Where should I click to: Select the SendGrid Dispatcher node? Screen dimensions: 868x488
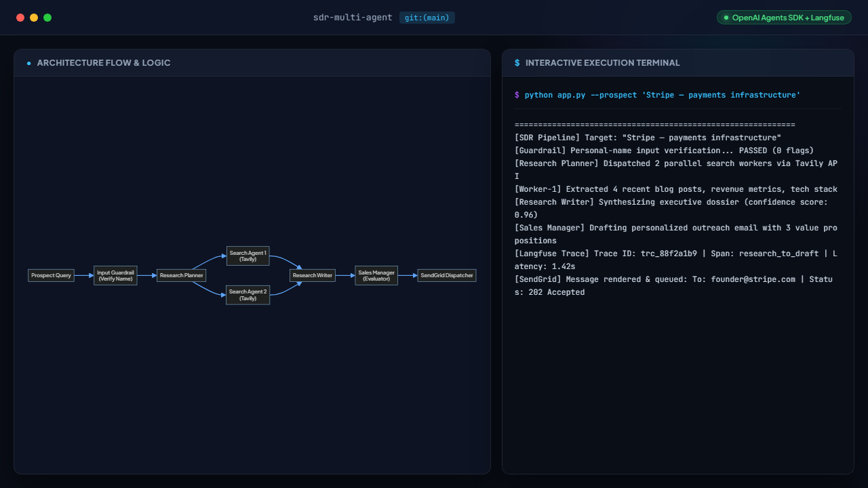[x=447, y=276]
